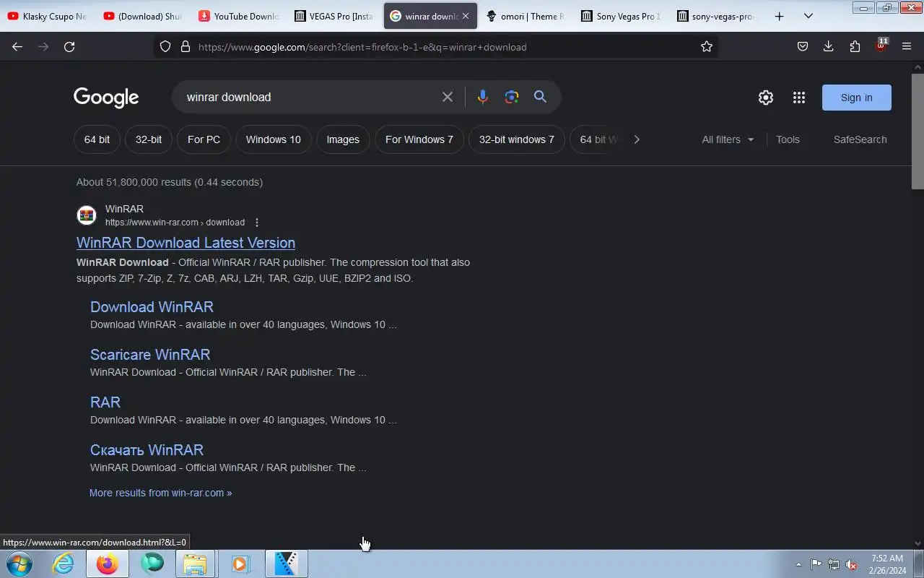
Task: Apply the Windows 10 filter chip
Action: 273,139
